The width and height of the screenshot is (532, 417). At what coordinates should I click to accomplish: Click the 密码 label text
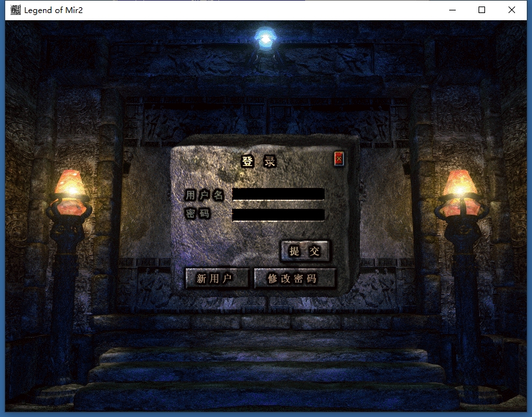point(198,213)
